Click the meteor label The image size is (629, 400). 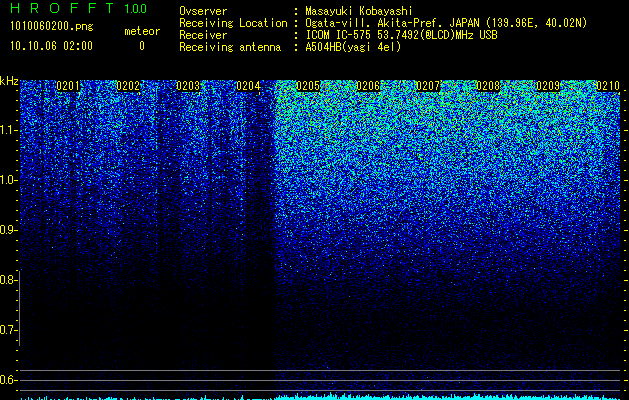[x=142, y=31]
